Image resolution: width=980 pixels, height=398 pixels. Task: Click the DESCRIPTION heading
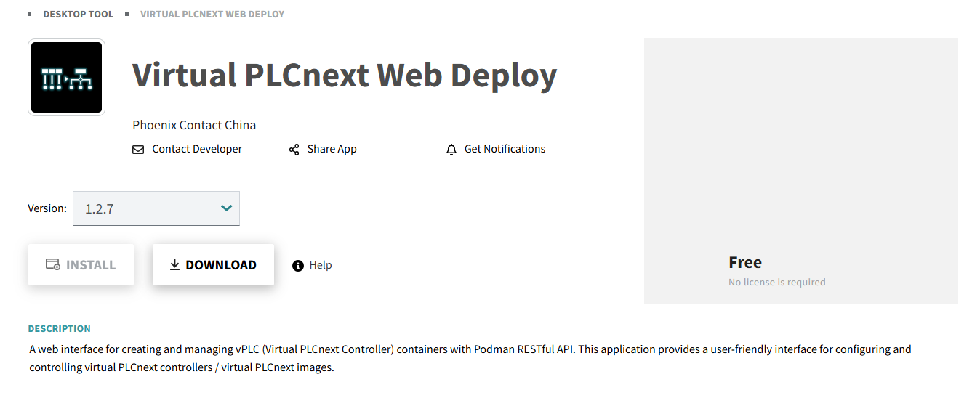pos(60,328)
